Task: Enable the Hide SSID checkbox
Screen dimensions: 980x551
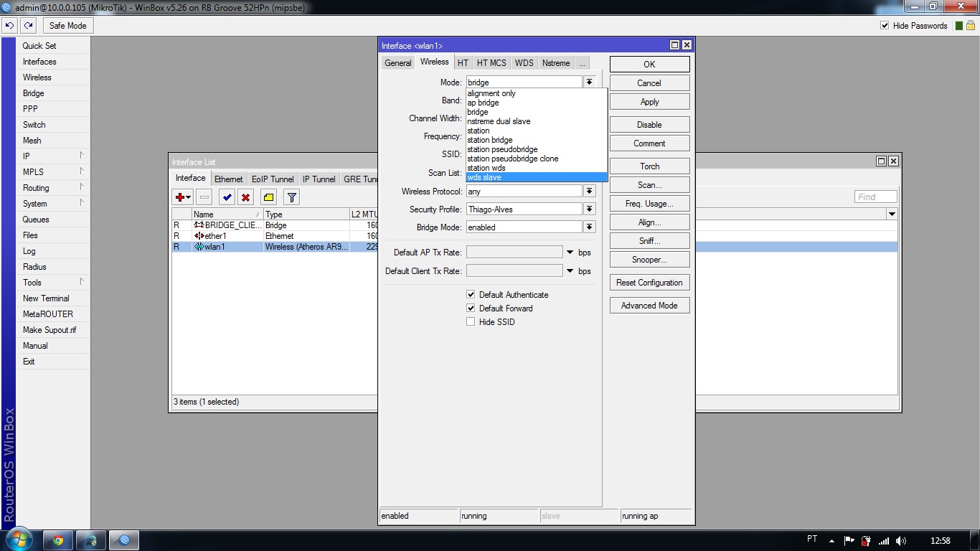Action: (471, 322)
